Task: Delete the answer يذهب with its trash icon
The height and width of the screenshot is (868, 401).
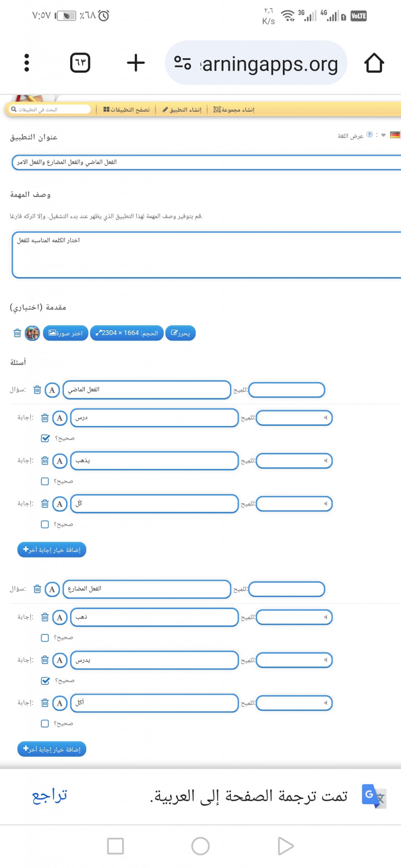Action: pos(45,461)
